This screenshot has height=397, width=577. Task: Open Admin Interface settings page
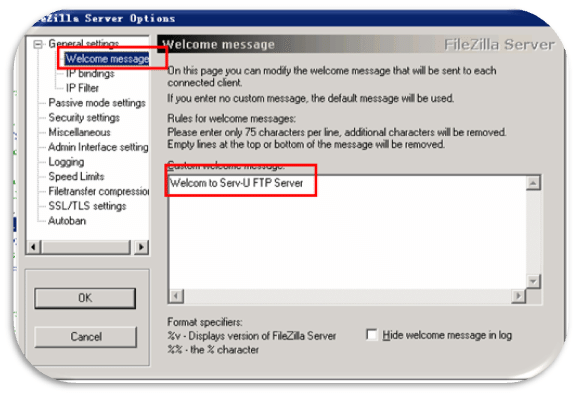[98, 147]
